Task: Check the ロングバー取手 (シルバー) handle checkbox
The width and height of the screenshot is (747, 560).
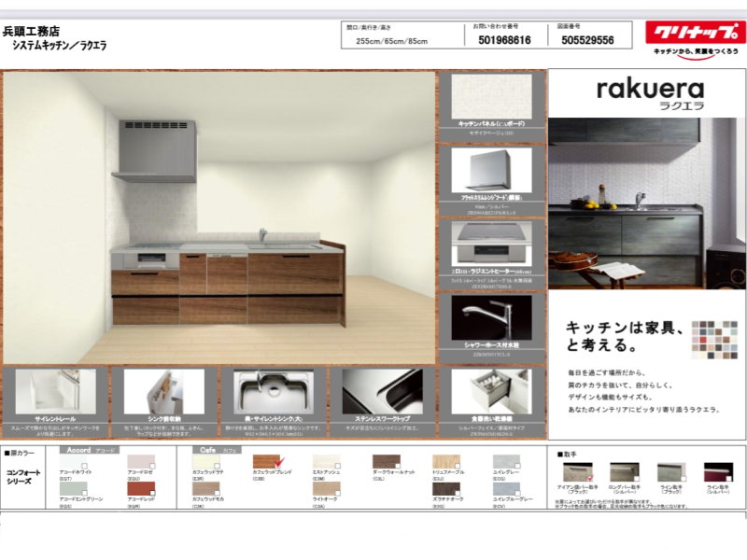Action: point(636,479)
